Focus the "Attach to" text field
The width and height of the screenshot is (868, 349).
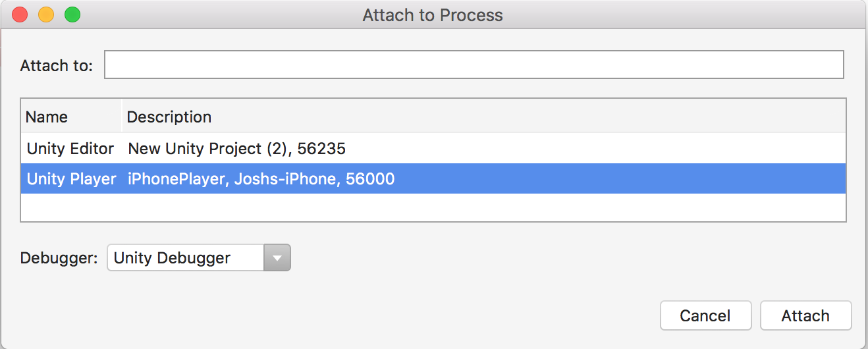tap(474, 65)
